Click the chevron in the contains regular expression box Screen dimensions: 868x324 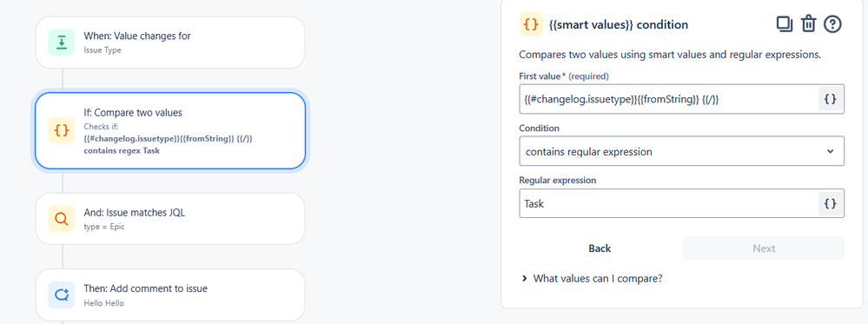[830, 151]
